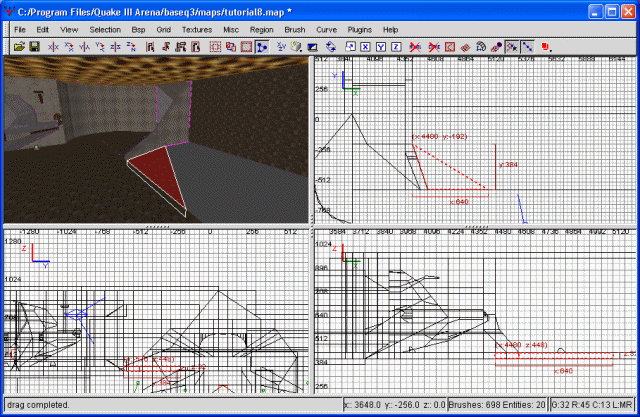640x417 pixels.
Task: Click Select Partial Tall icon
Action: (180, 47)
